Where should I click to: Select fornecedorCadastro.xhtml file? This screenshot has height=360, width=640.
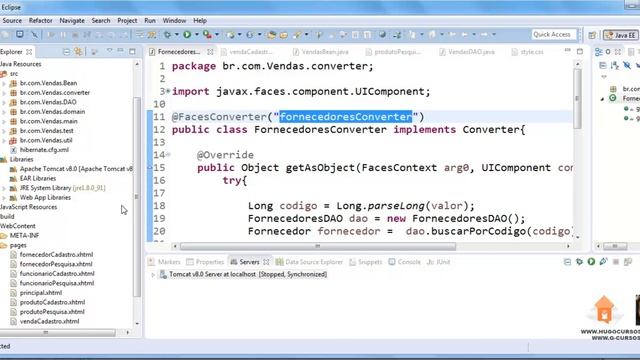point(56,255)
